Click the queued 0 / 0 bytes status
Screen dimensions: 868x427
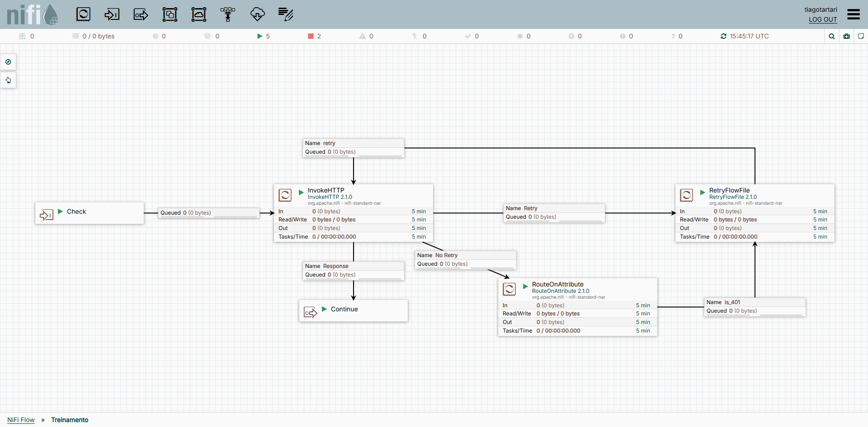94,36
